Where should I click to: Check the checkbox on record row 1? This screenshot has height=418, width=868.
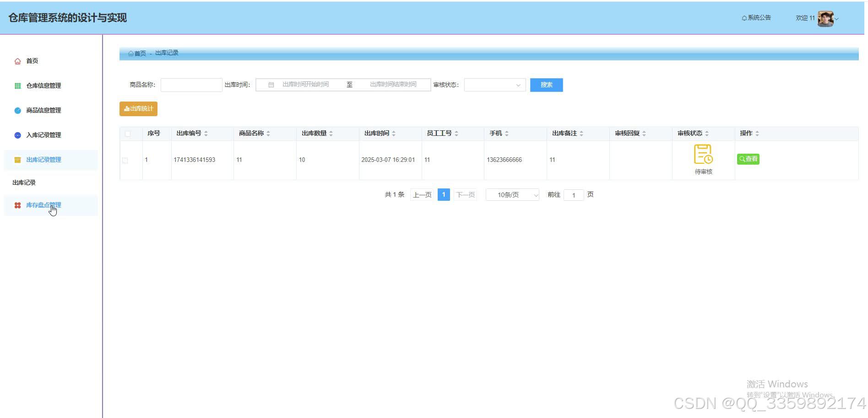tap(125, 161)
